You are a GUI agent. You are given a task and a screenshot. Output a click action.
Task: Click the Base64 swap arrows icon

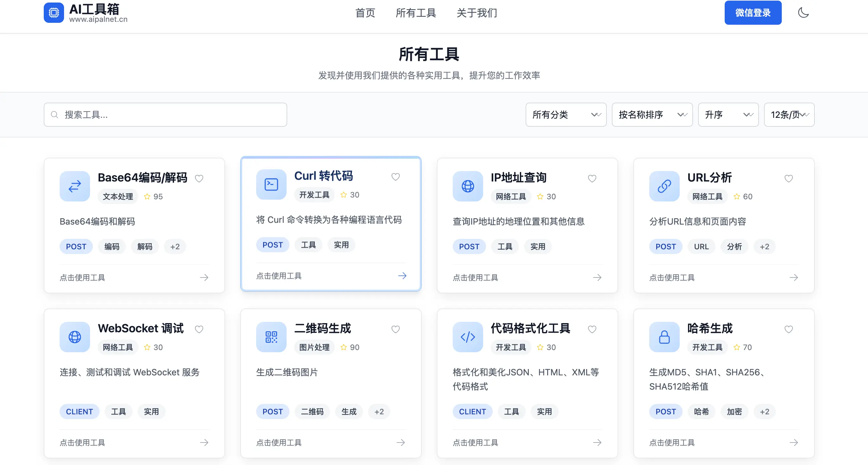[74, 186]
